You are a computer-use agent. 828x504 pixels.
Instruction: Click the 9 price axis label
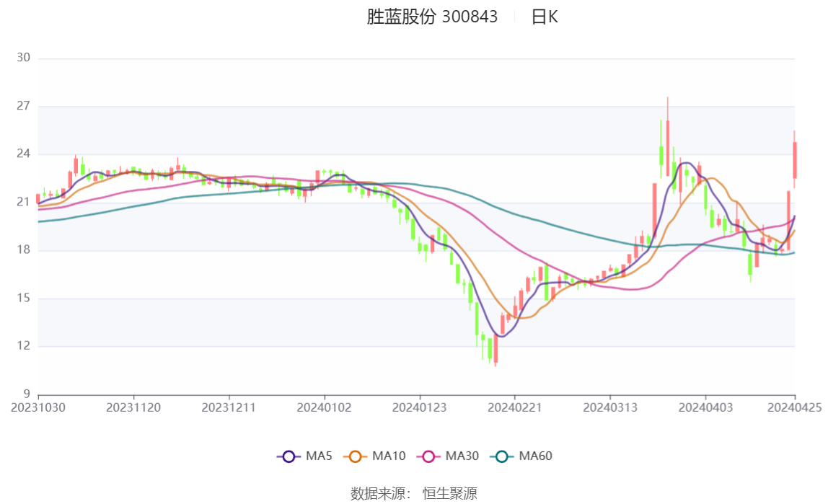click(27, 394)
